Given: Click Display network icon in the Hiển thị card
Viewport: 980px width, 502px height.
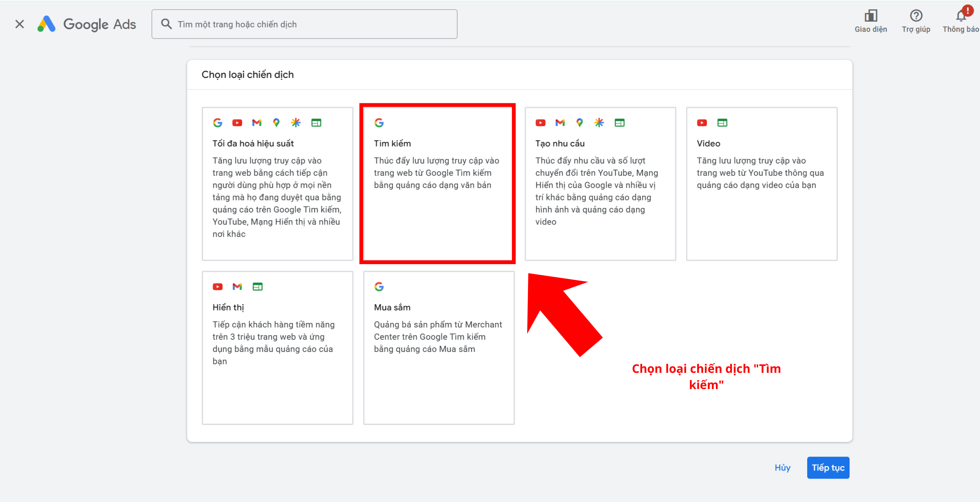Looking at the screenshot, I should pos(258,286).
